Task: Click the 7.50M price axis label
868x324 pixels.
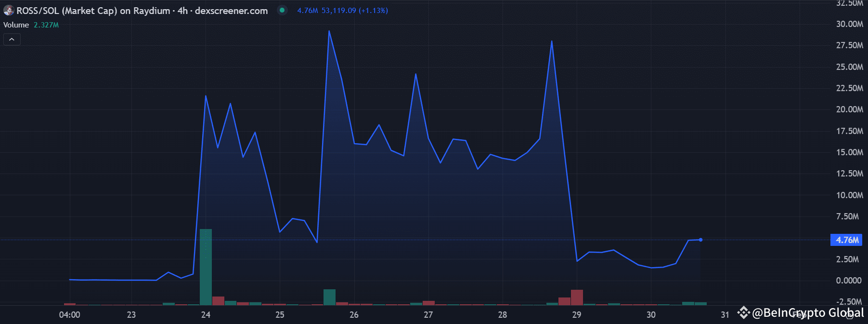Action: (848, 216)
